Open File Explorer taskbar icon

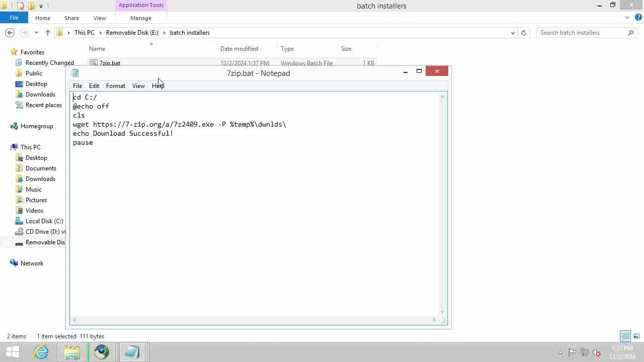[72, 352]
